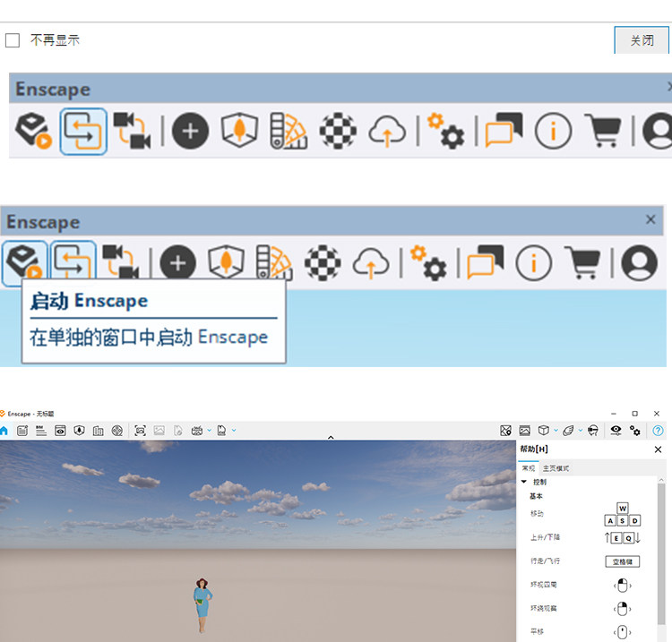Image resolution: width=672 pixels, height=642 pixels.
Task: Open Feedback speech-bubble icon in upper toolbar
Action: click(x=504, y=130)
